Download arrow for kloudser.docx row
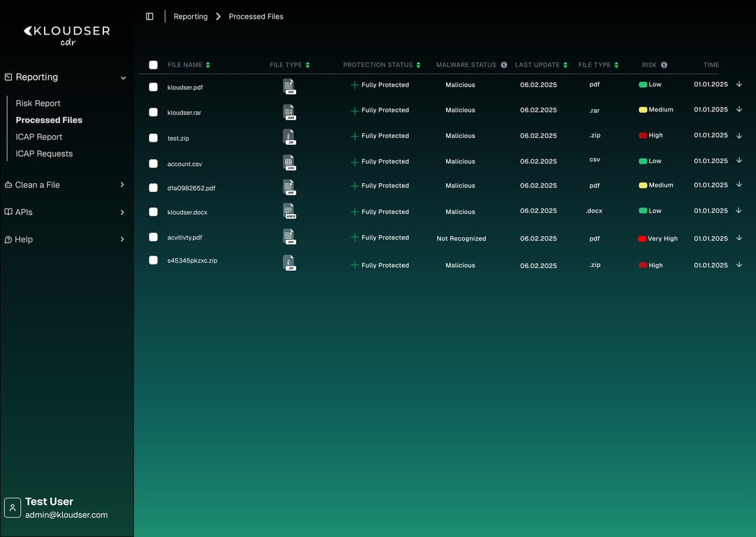 739,211
